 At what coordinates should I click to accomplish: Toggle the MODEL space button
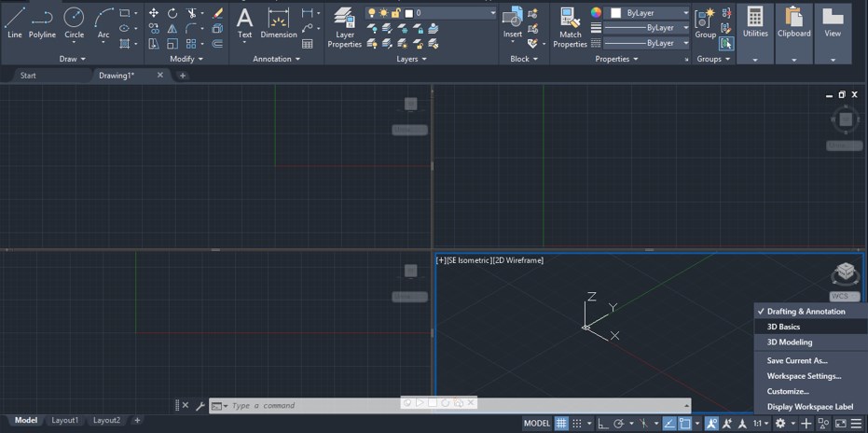click(x=537, y=423)
